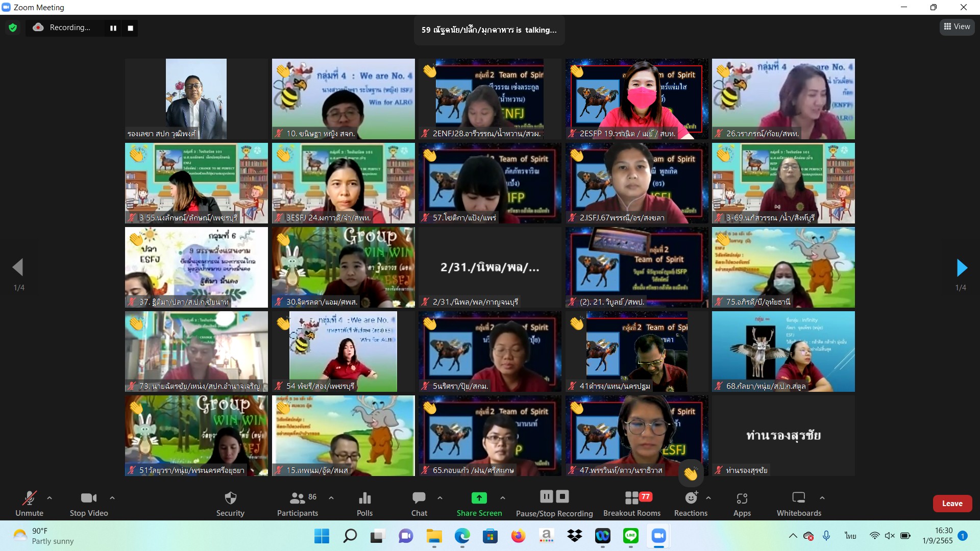Go to next gallery page arrow

pyautogui.click(x=961, y=267)
